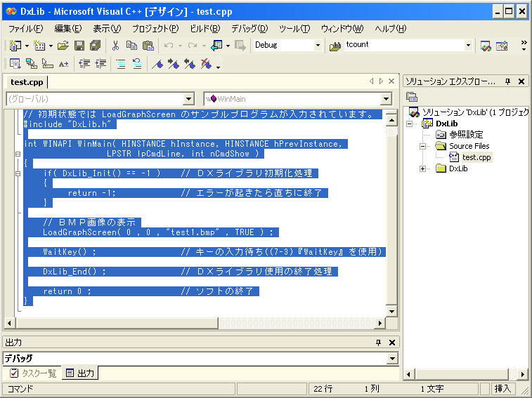Collapse the if DxLib_Init outlining block

click(x=18, y=173)
